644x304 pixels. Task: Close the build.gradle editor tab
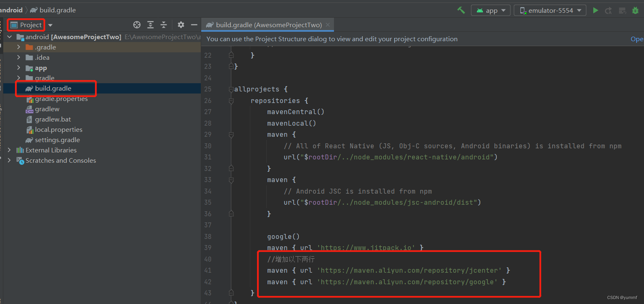328,25
